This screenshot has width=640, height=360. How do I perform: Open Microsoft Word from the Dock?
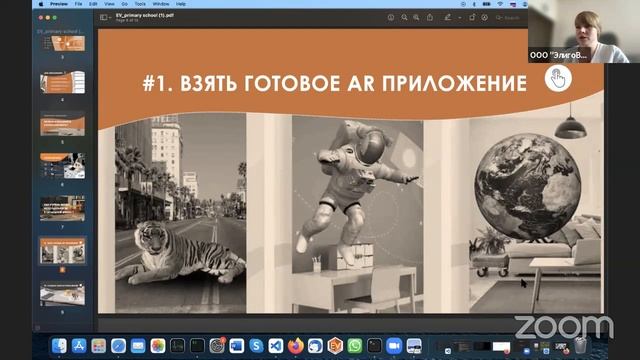[x=236, y=346]
